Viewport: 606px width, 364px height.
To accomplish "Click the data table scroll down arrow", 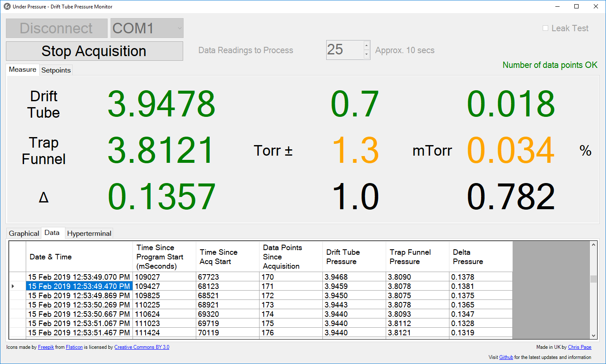I will pos(593,336).
